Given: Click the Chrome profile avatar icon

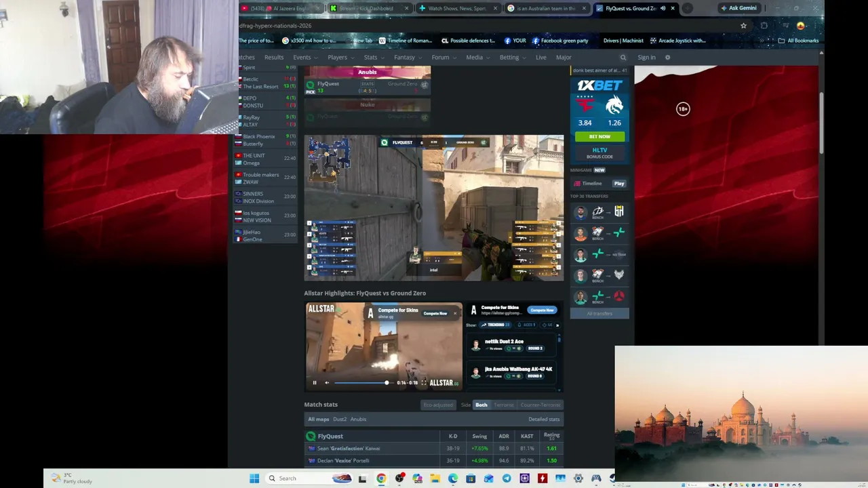Looking at the screenshot, I should click(801, 26).
